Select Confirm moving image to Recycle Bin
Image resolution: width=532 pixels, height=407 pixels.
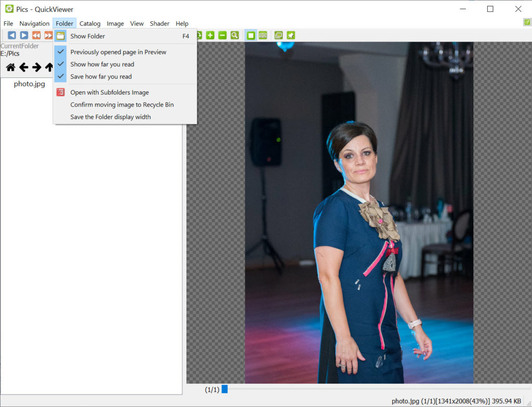[x=125, y=104]
